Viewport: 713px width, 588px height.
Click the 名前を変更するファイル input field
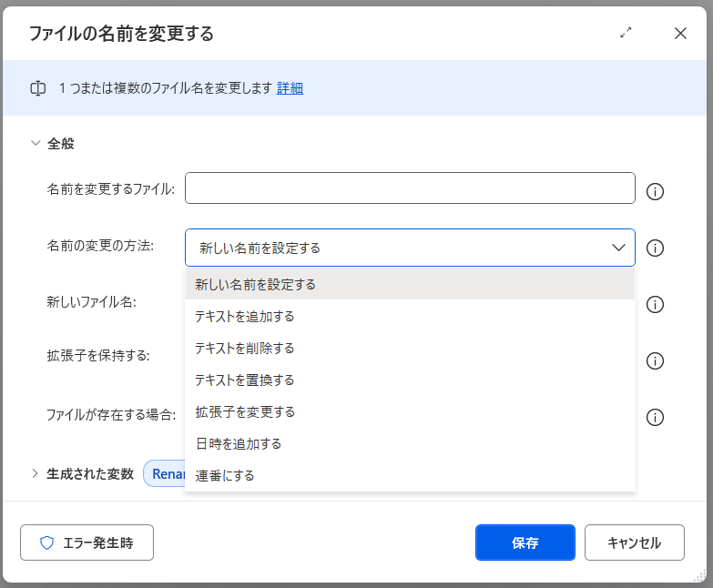[x=410, y=188]
